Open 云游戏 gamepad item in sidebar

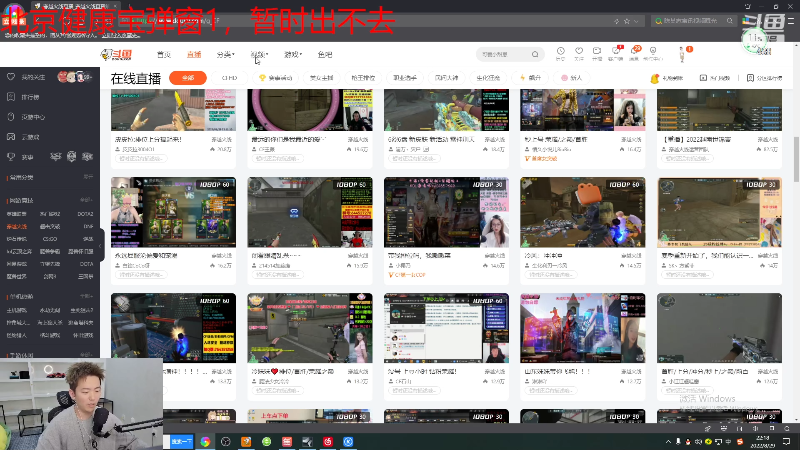point(23,137)
